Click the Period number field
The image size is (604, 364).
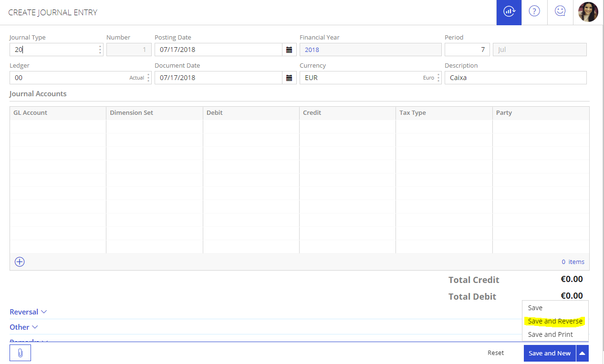tap(467, 50)
